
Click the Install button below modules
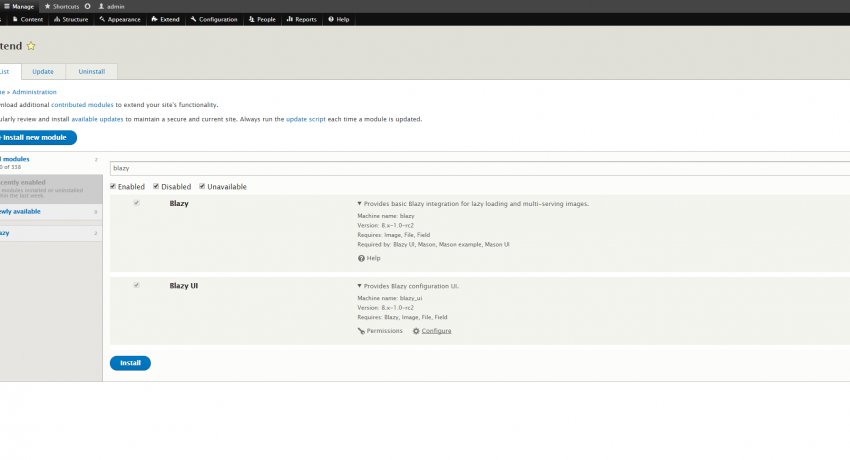pyautogui.click(x=130, y=363)
